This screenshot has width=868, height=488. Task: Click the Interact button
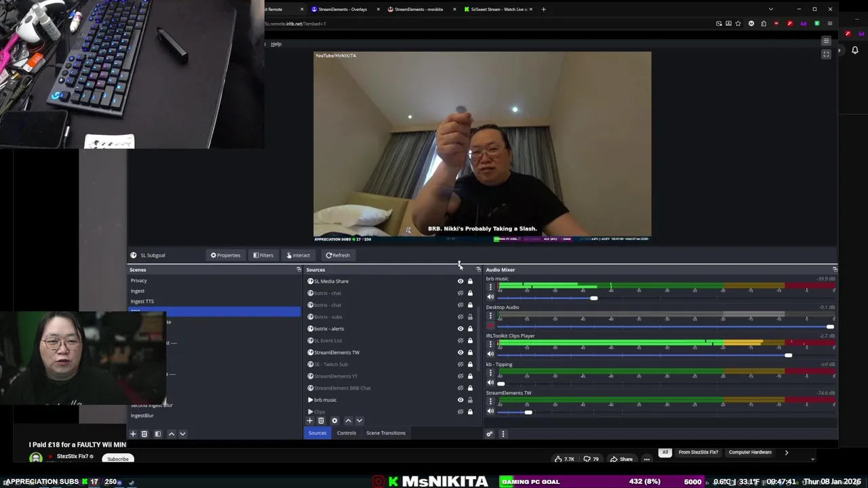(298, 256)
